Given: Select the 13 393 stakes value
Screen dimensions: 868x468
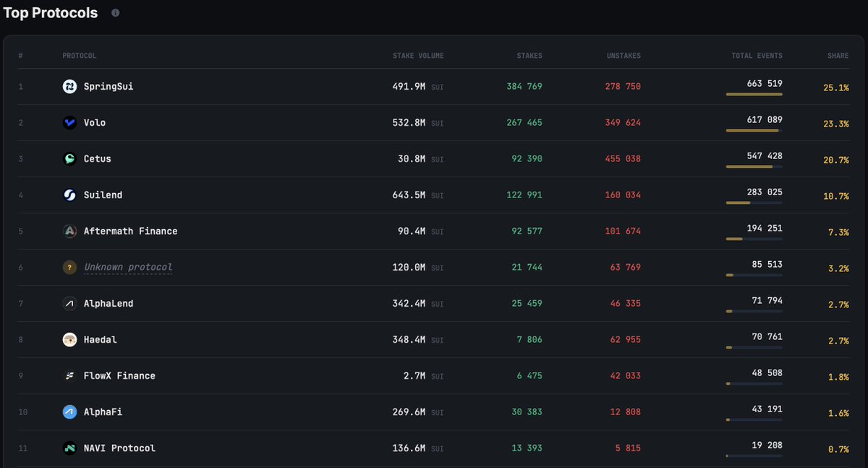Looking at the screenshot, I should point(527,448).
